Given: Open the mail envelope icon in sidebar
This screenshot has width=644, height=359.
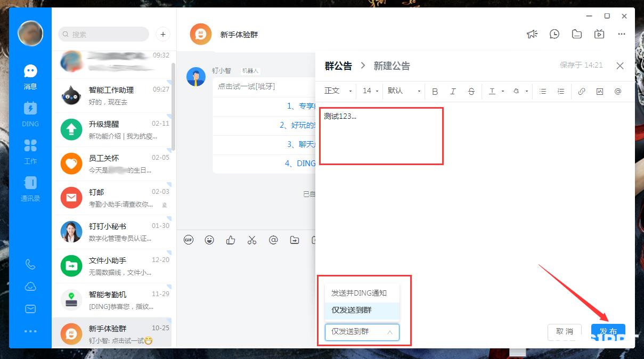Looking at the screenshot, I should pos(30,309).
